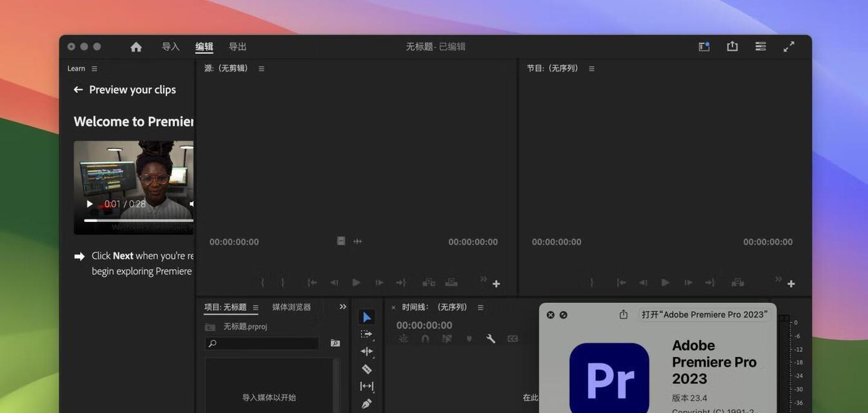Expand more Program monitor transport buttons
Image resolution: width=868 pixels, height=413 pixels.
(778, 279)
